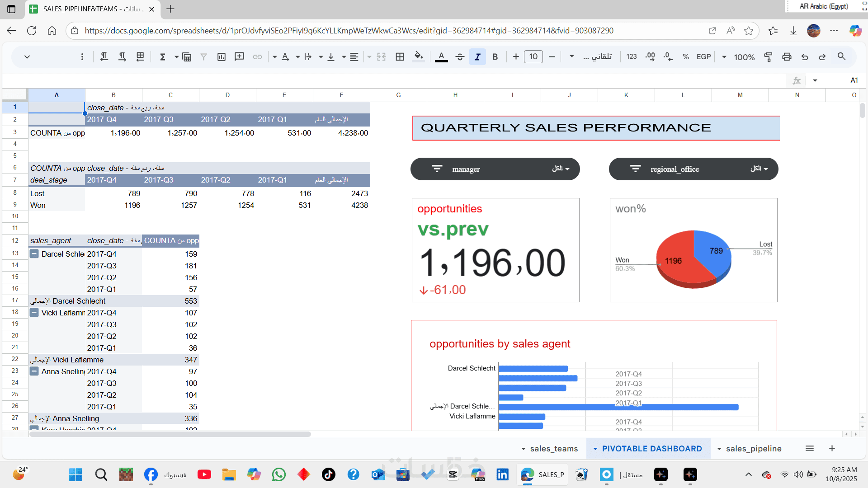Switch to the sales_teams sheet tab
The height and width of the screenshot is (488, 868).
[x=553, y=449]
